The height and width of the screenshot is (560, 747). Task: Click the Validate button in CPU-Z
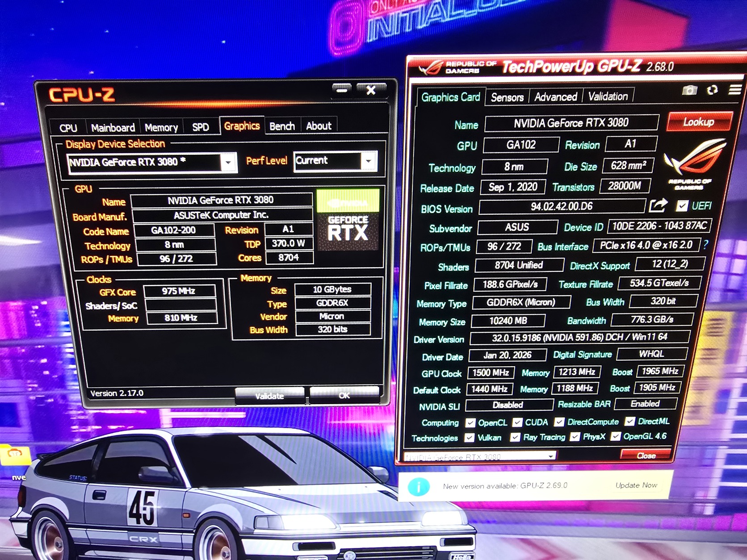point(269,396)
